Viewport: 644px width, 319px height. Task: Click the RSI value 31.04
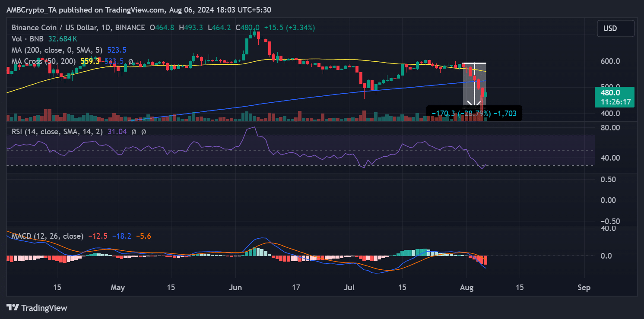[116, 132]
